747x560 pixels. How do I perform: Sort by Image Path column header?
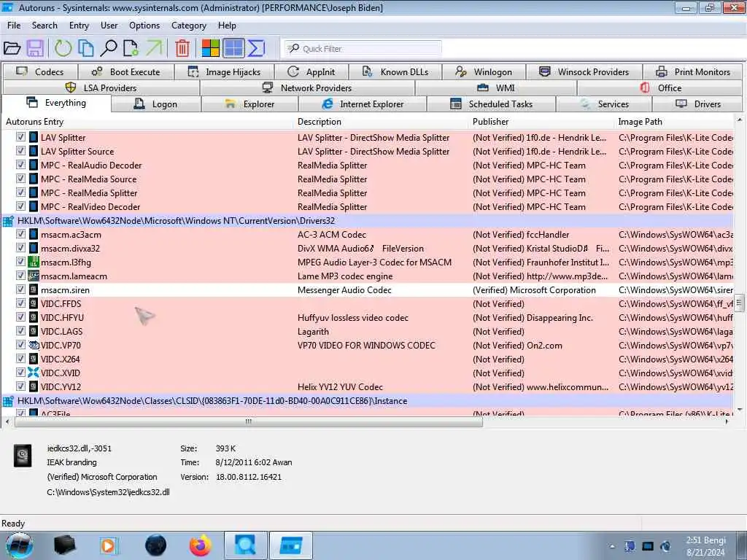[674, 122]
